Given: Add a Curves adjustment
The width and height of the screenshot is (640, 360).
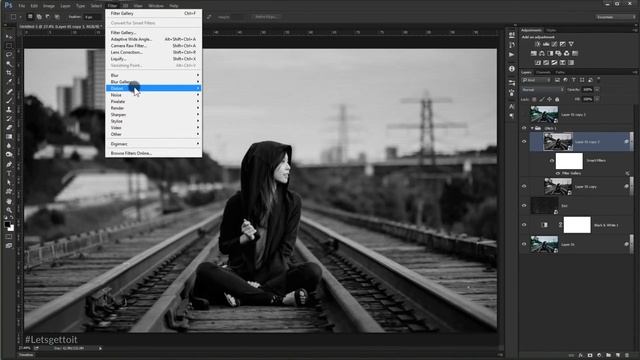Looking at the screenshot, I should point(554,44).
